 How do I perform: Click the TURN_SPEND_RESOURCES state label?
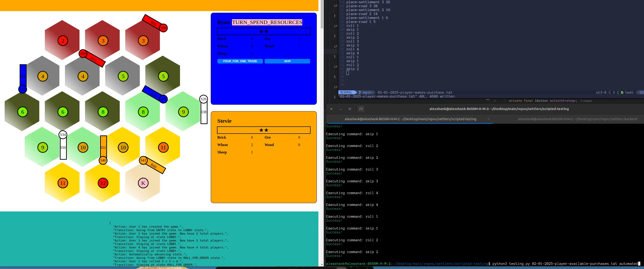click(x=267, y=22)
